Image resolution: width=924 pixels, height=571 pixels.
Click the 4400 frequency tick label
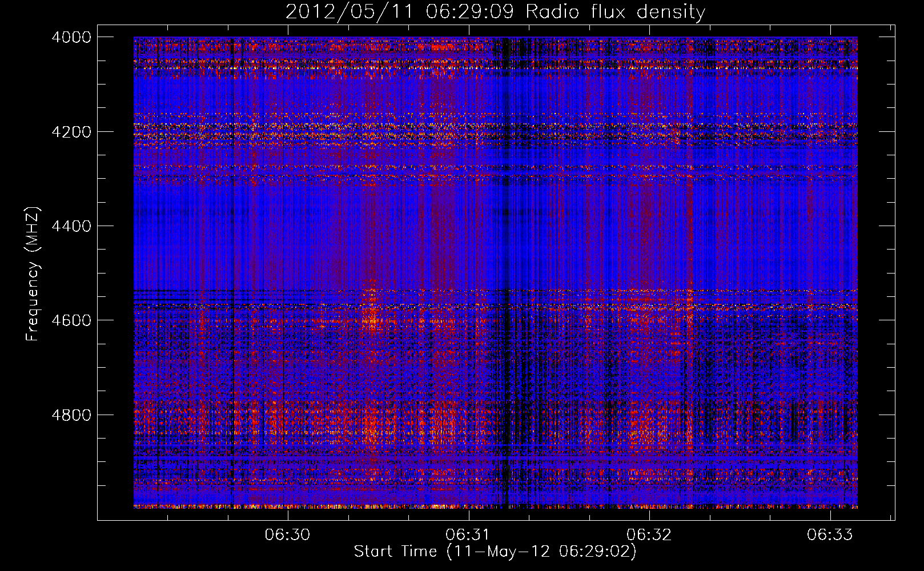click(x=71, y=226)
